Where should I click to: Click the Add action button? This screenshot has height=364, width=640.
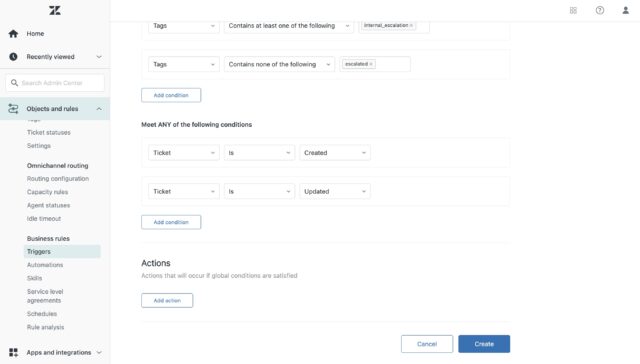click(167, 300)
